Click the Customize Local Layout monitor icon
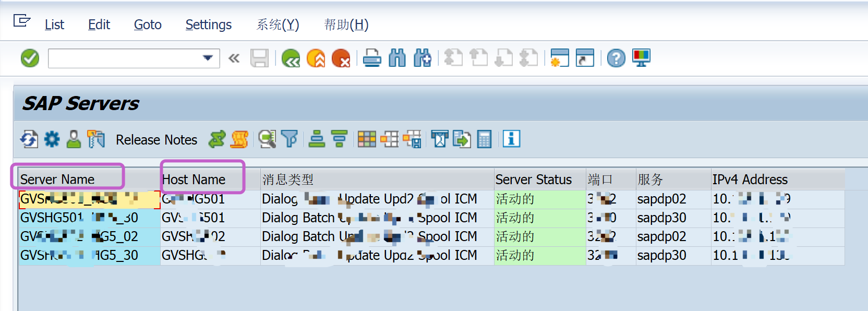Image resolution: width=868 pixels, height=311 pixels. tap(641, 58)
